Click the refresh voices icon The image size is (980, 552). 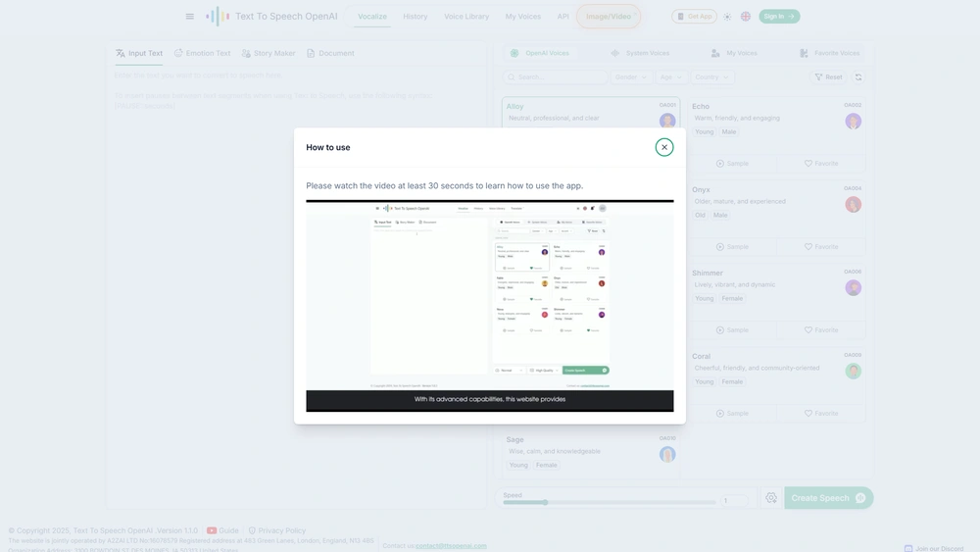click(x=858, y=76)
